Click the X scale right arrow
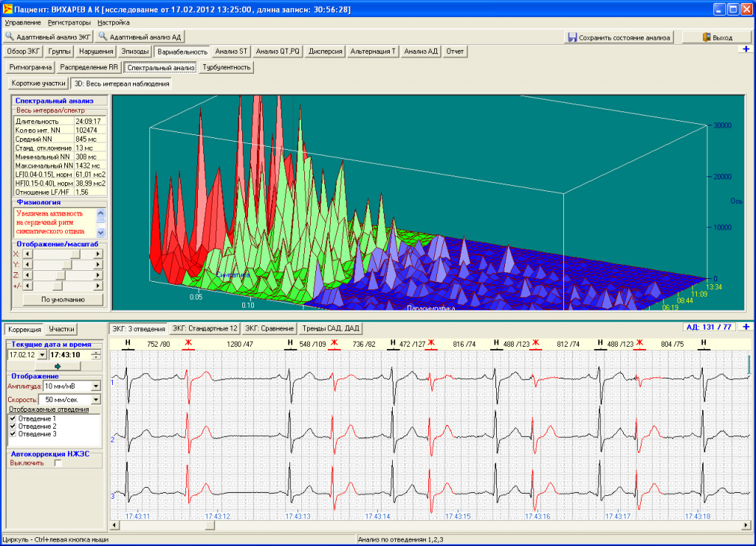Viewport: 756px width, 546px height. (x=98, y=254)
